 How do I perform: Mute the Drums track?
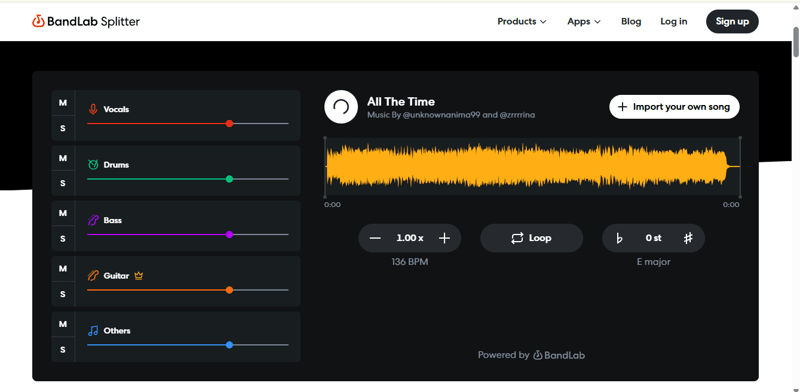coord(63,158)
